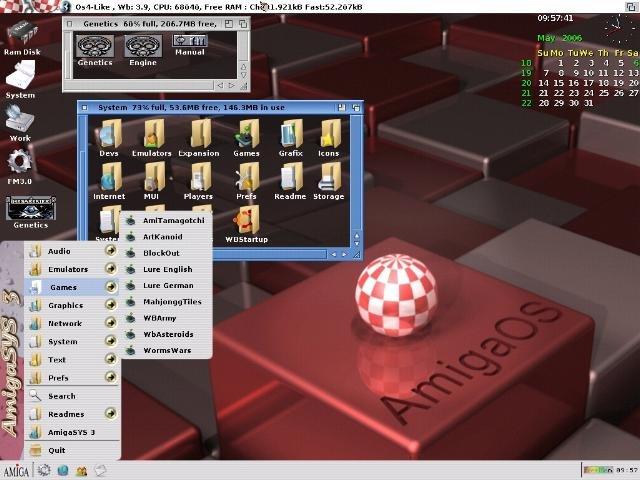Toggle the screen depth gadget in top-right corner

coord(631,6)
